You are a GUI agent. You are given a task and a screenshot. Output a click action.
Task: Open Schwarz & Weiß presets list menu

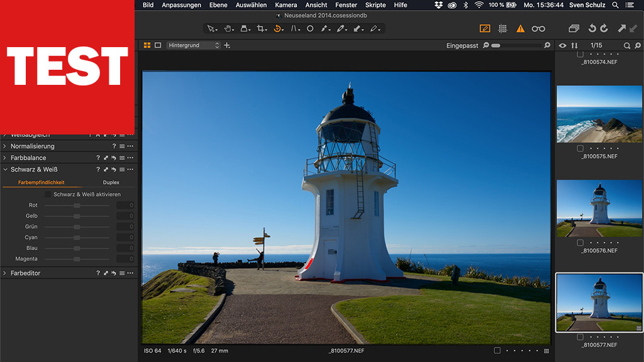[122, 169]
